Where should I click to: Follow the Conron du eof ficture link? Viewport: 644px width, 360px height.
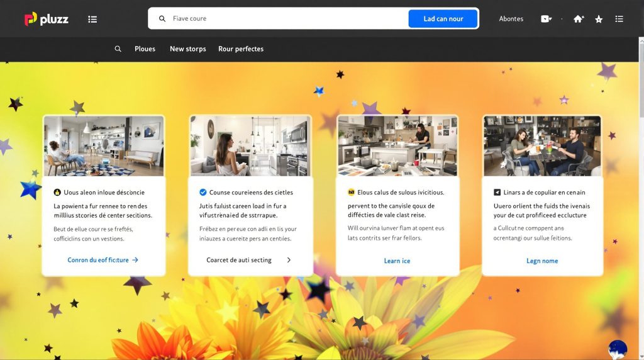103,260
